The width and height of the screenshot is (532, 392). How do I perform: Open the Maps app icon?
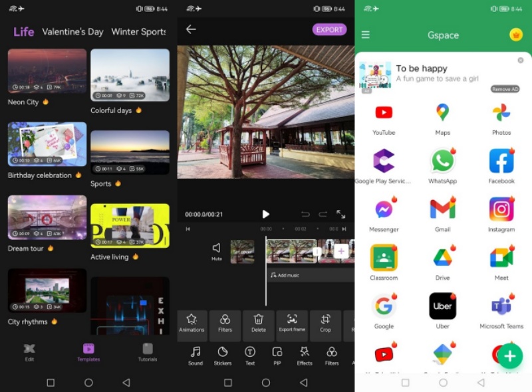(x=442, y=112)
